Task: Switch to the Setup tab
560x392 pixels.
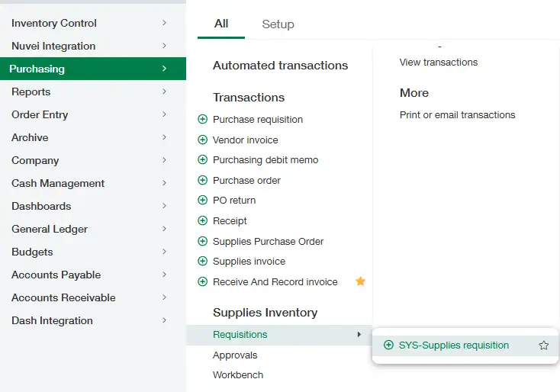Action: click(x=278, y=24)
